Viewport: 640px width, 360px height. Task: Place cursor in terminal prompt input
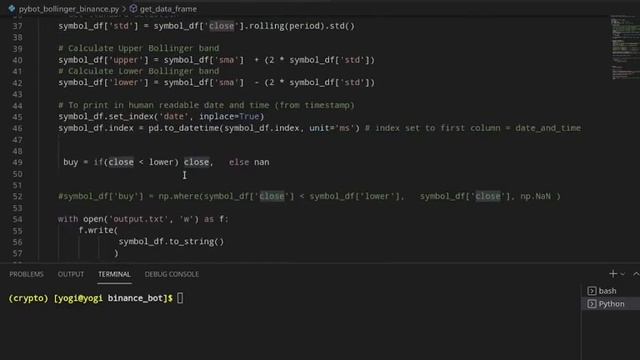[x=180, y=298]
